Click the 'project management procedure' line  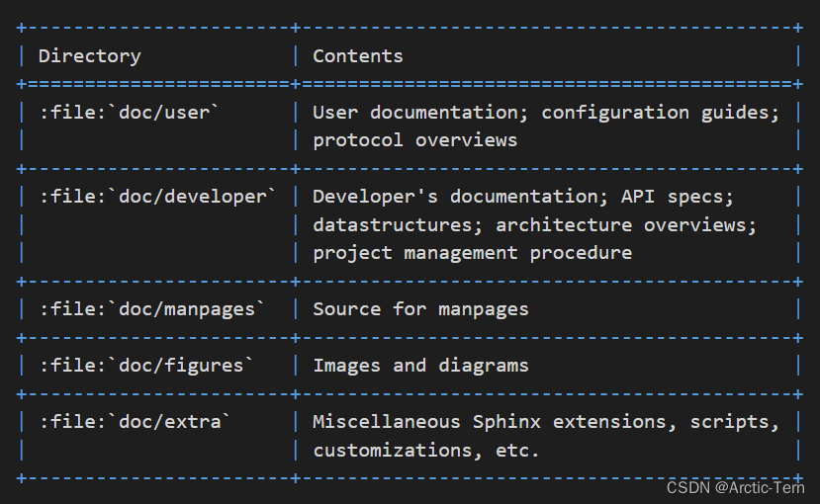pyautogui.click(x=472, y=253)
